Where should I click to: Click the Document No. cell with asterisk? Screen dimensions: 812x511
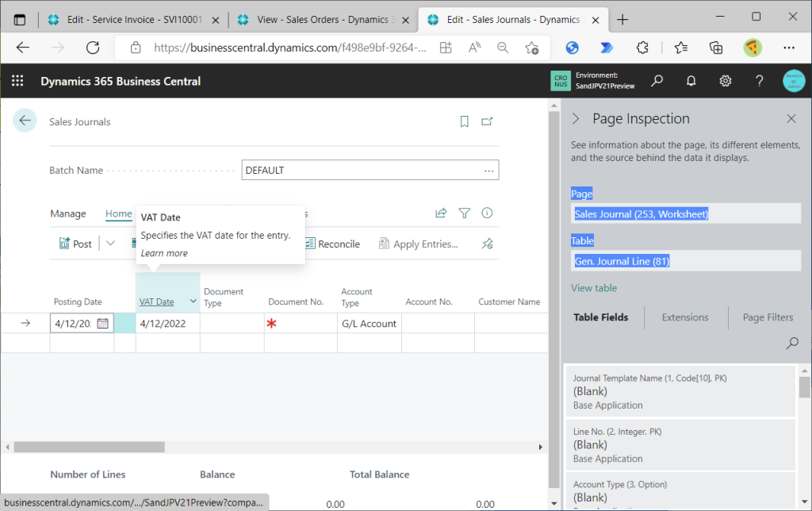tap(301, 324)
